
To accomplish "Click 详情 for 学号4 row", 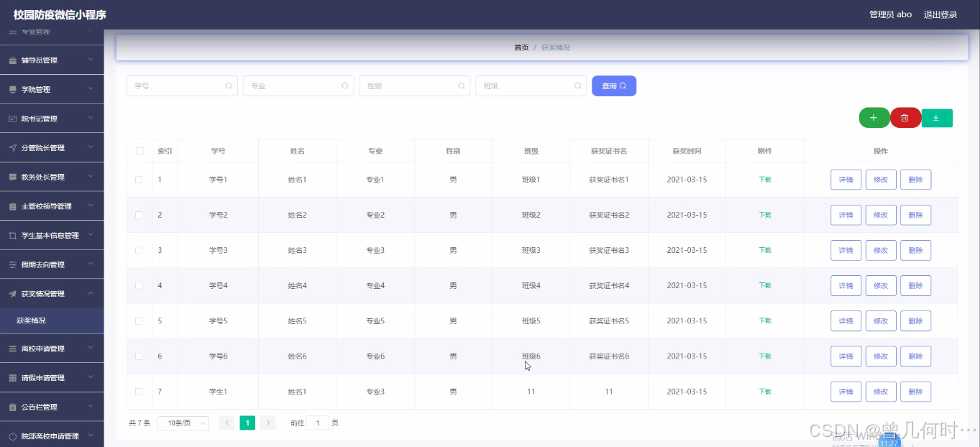I will 846,285.
